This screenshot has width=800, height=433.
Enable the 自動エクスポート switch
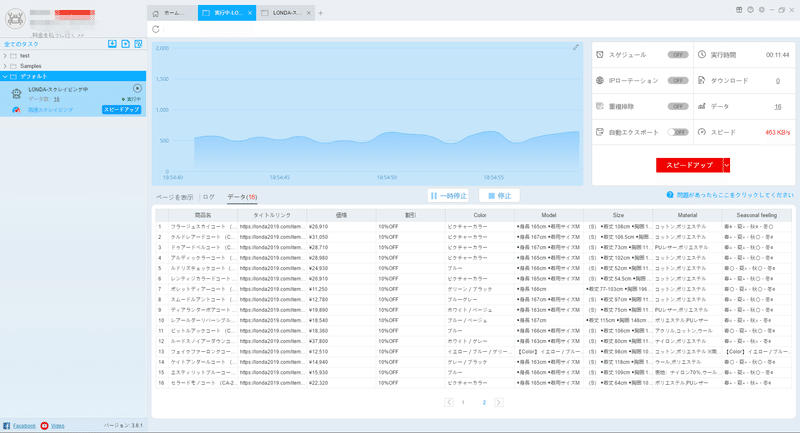[678, 132]
